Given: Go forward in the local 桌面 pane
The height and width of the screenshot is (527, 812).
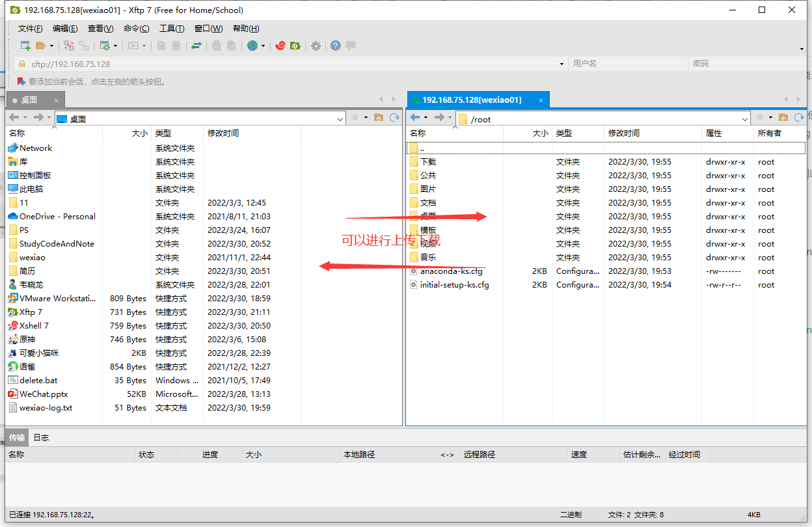Looking at the screenshot, I should [38, 118].
